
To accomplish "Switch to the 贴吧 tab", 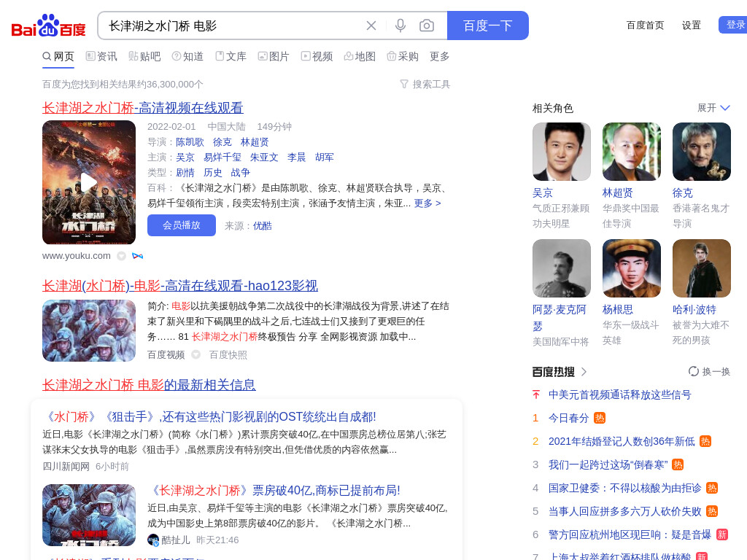I will click(145, 57).
